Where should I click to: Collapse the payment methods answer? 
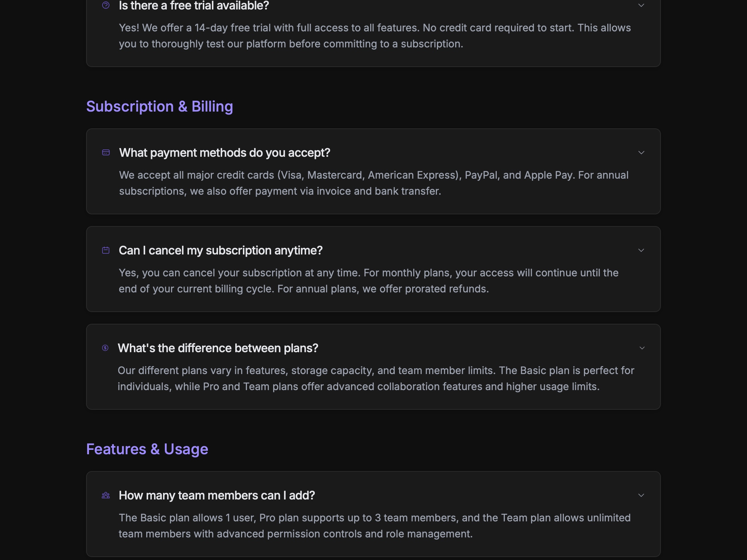642,152
